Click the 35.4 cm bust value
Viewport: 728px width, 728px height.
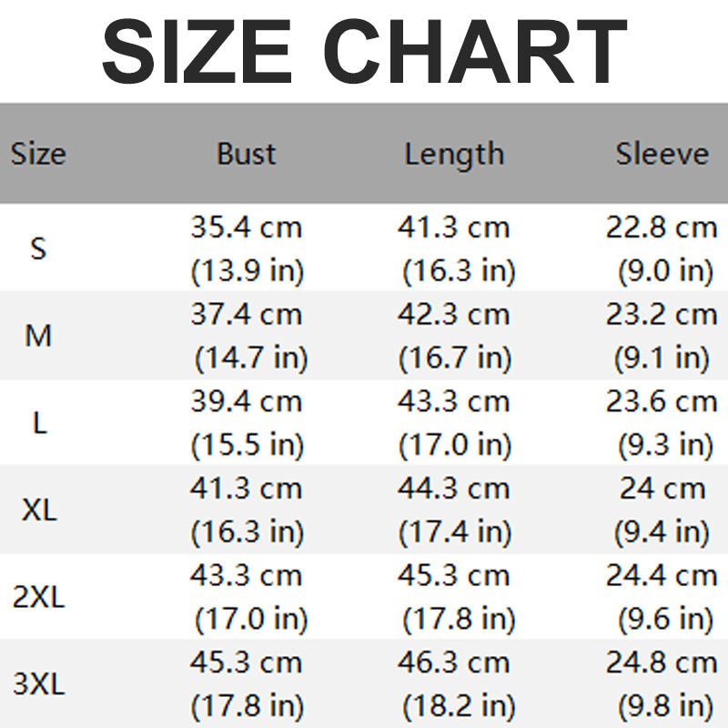(246, 227)
